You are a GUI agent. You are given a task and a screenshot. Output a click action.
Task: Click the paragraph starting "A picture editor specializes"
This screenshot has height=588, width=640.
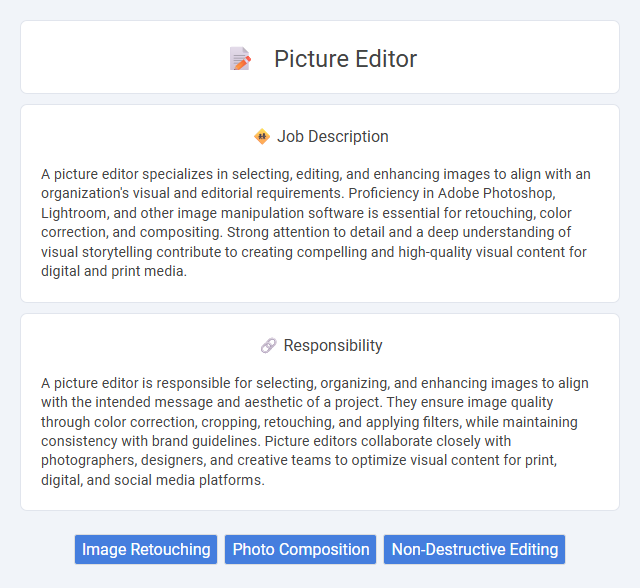316,222
